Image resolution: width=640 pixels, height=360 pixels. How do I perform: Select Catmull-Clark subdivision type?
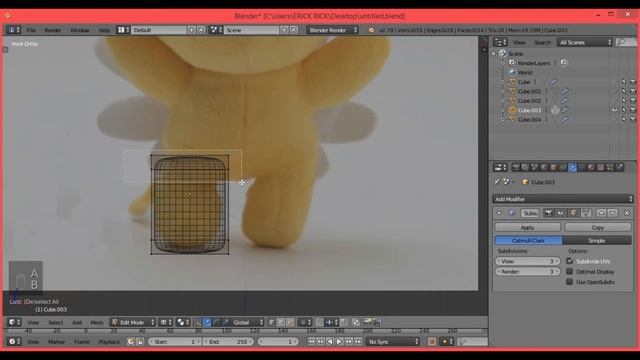[x=529, y=240]
